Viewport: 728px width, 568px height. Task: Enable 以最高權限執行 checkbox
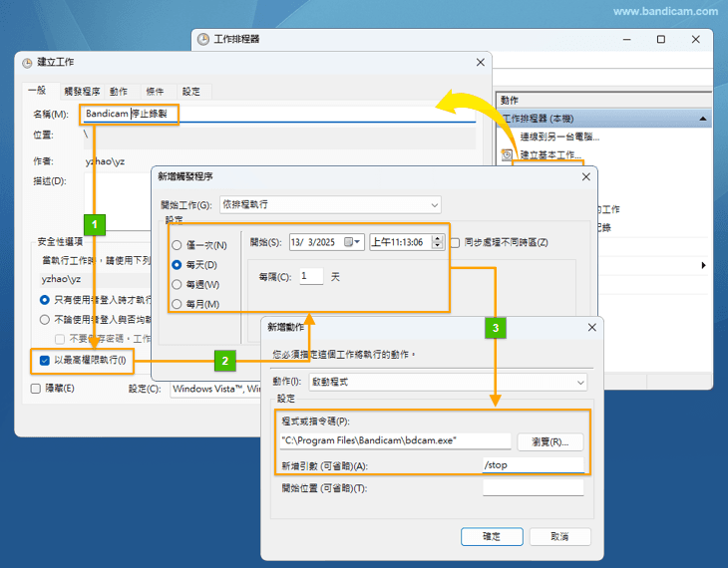45,360
